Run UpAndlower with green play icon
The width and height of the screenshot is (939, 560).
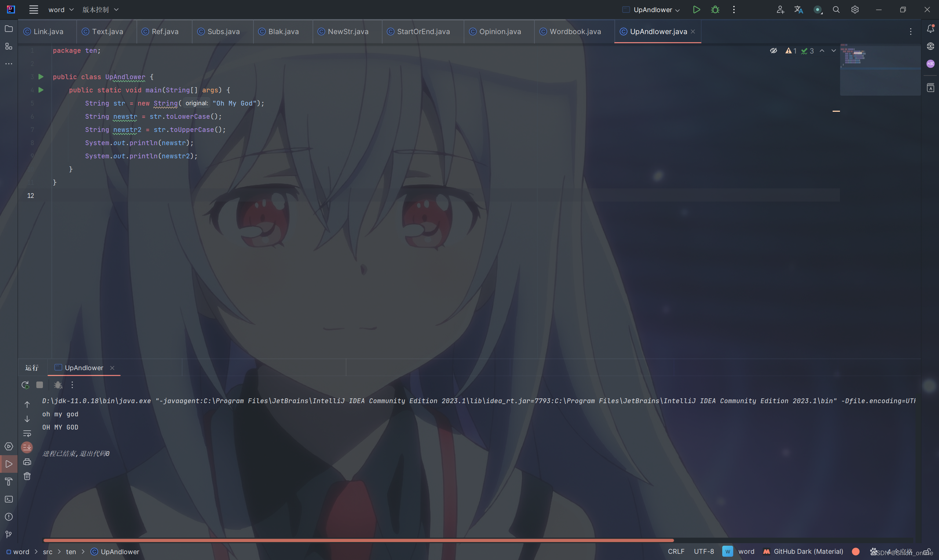pos(696,10)
